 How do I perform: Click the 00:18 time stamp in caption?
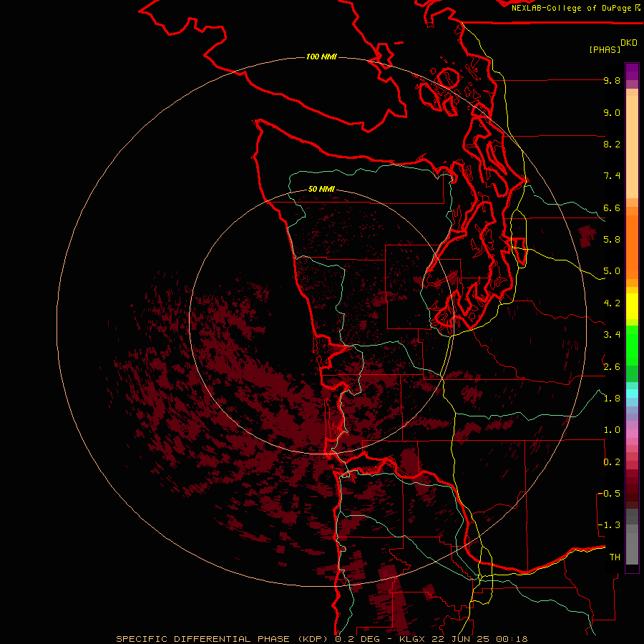point(512,639)
